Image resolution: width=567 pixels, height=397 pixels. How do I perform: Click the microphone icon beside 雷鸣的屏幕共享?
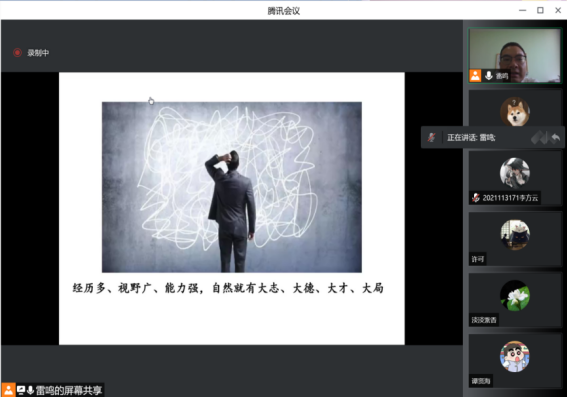[x=30, y=390]
